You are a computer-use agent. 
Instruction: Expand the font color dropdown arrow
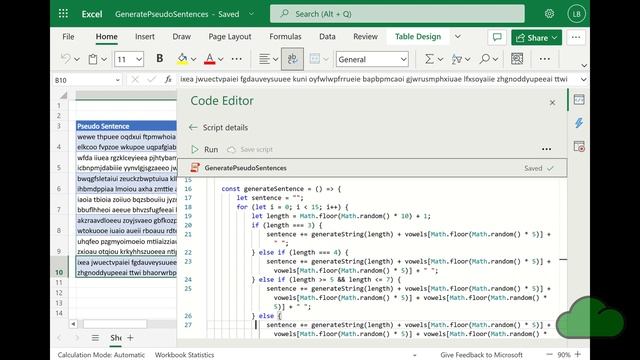220,60
